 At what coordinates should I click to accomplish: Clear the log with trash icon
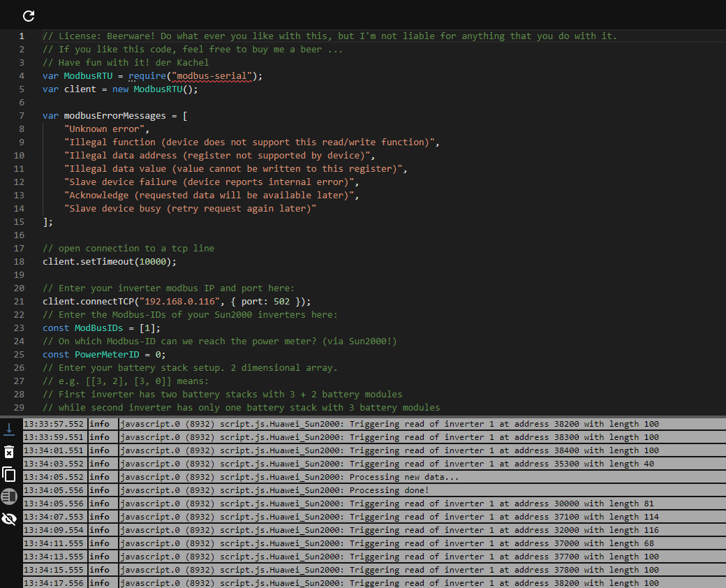[x=9, y=452]
